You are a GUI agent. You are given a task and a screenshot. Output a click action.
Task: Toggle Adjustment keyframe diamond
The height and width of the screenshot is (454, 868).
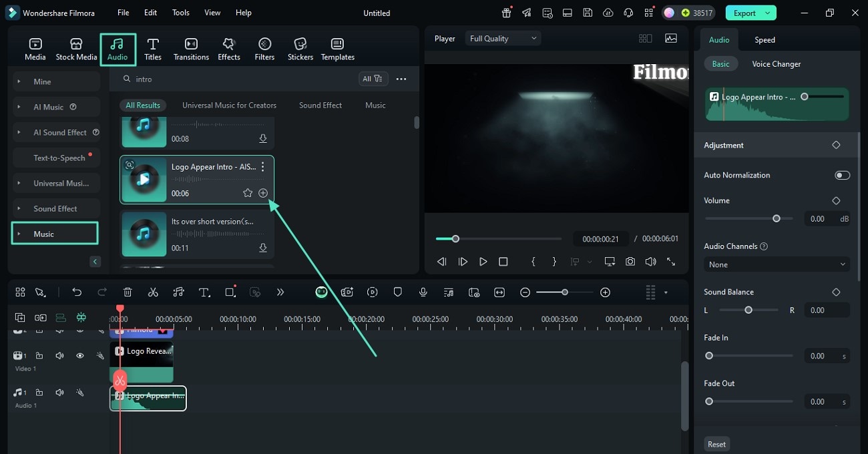pyautogui.click(x=836, y=145)
